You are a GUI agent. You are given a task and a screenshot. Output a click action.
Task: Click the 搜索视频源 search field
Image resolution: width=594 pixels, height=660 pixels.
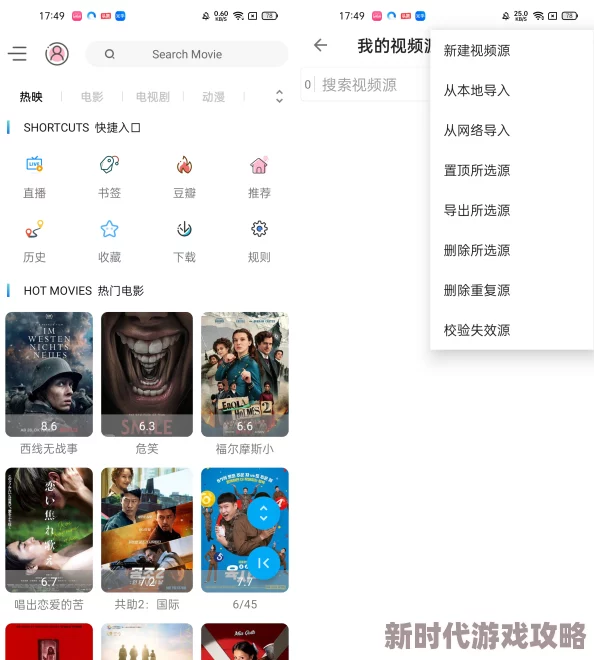pyautogui.click(x=366, y=85)
